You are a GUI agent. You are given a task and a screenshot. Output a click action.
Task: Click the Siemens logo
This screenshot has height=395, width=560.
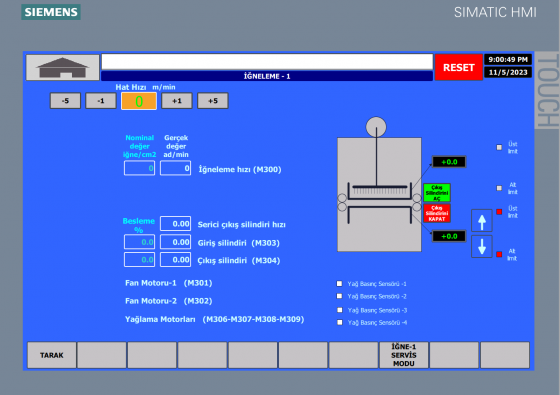51,12
